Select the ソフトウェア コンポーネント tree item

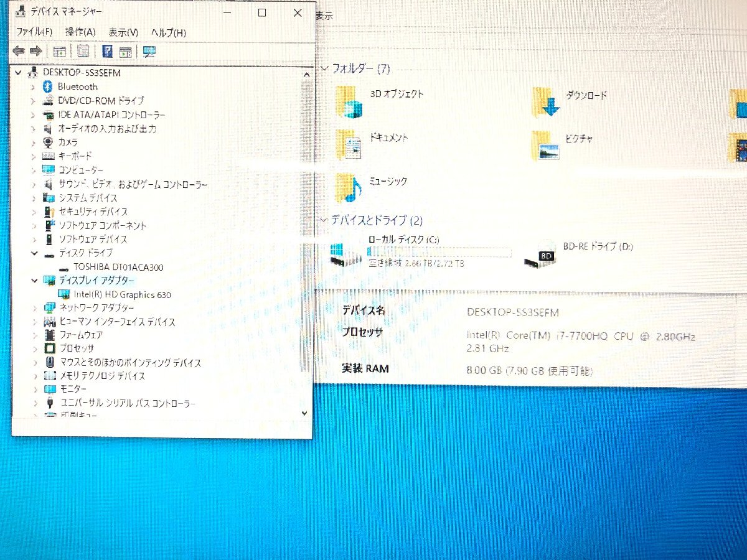tap(103, 225)
